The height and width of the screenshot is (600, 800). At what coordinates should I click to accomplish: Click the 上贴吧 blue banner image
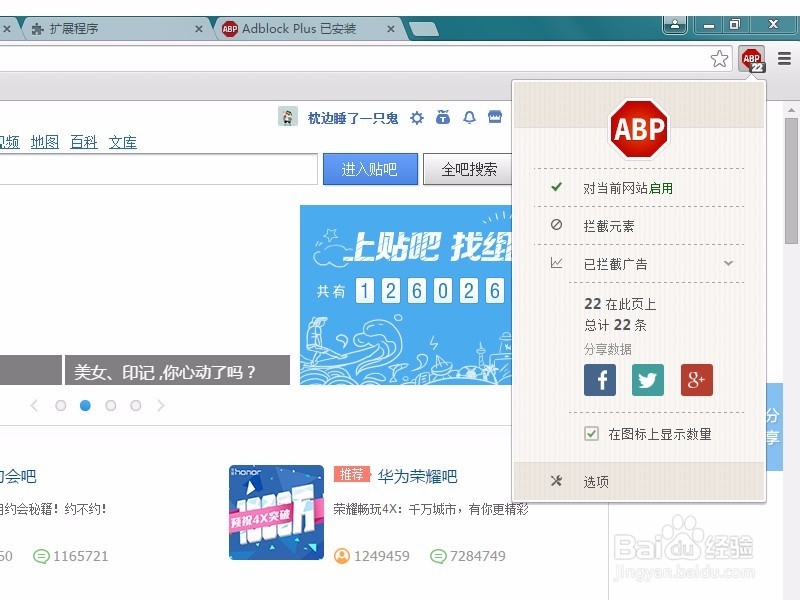tap(406, 295)
